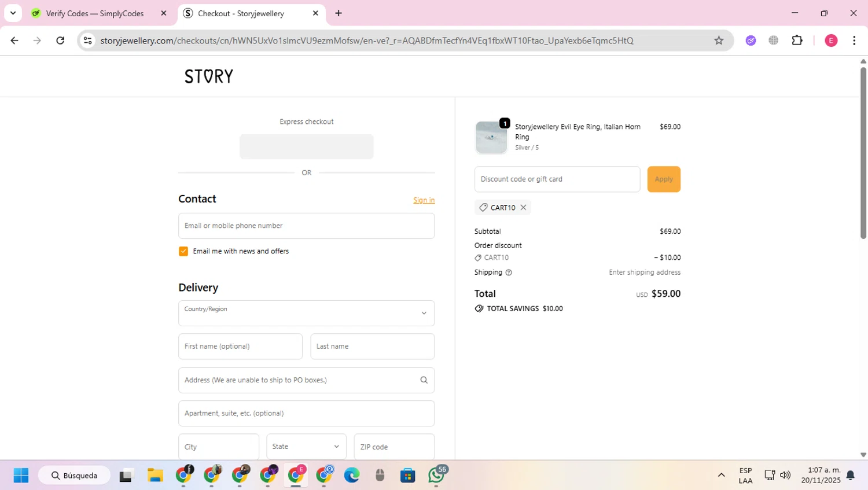Focus the Discount code or gift card field
Screen dimensions: 868x490
(557, 179)
